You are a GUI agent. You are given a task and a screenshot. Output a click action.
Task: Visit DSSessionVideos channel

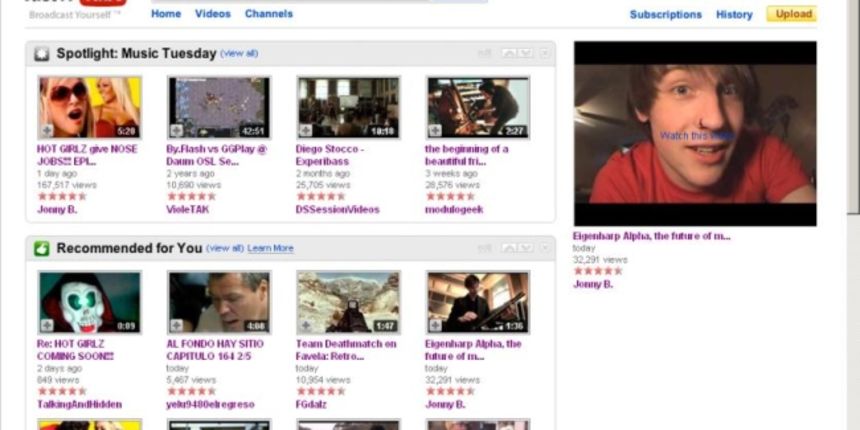click(337, 210)
